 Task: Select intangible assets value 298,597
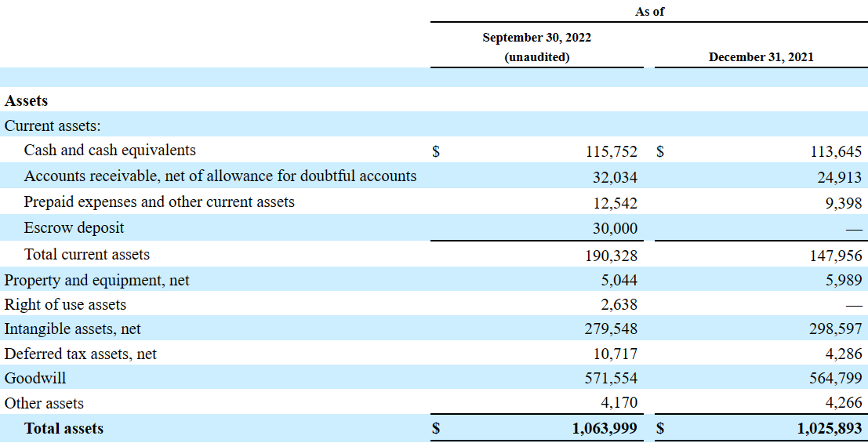(x=836, y=329)
